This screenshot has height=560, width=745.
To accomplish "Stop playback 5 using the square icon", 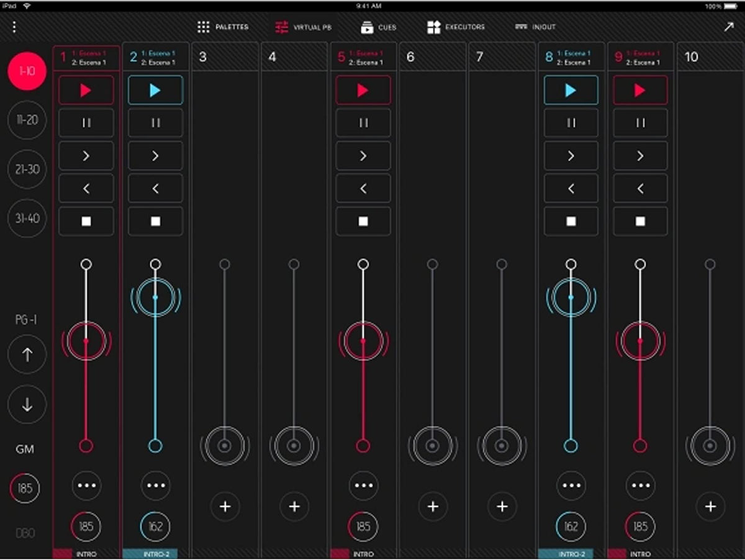I will pos(363,221).
